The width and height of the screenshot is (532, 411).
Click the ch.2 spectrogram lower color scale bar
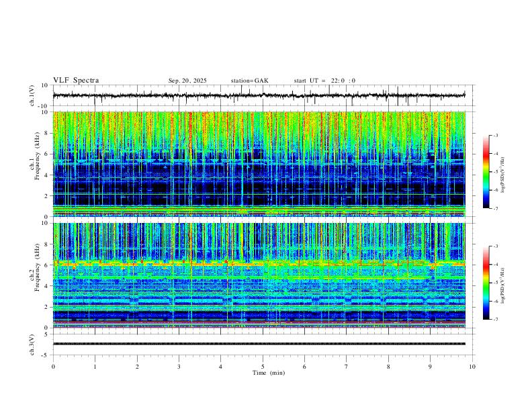[x=486, y=283]
